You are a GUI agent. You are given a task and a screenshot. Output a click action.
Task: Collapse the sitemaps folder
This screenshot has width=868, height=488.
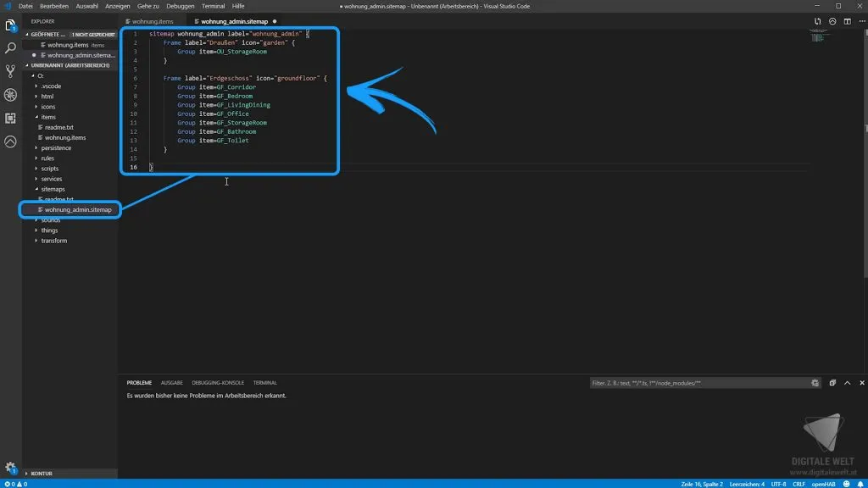pos(53,189)
